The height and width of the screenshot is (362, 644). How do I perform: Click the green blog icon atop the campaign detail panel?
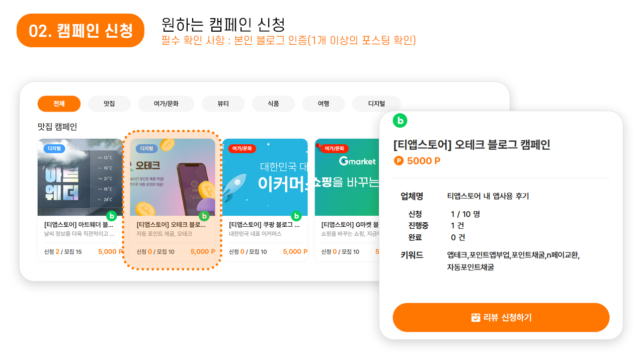point(400,120)
